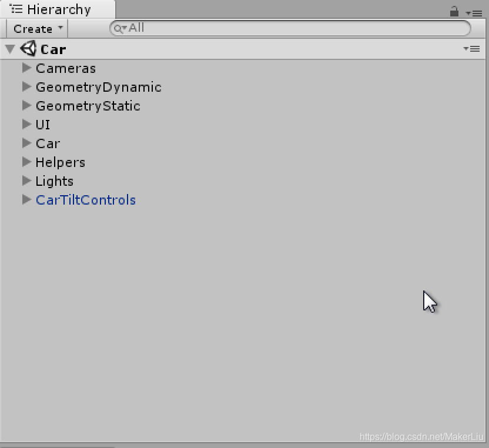Expand the GeometryDynamic object
Image resolution: width=489 pixels, height=448 pixels.
point(27,86)
